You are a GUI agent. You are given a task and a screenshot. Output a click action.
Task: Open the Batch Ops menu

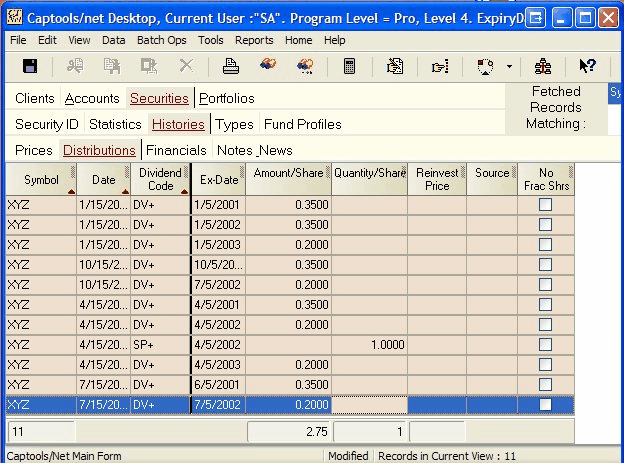click(161, 40)
